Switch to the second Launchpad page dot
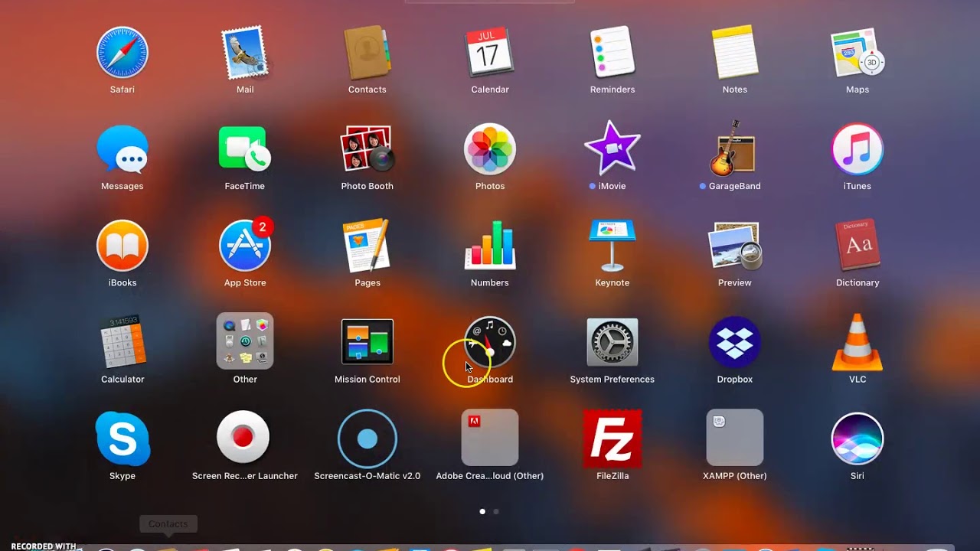 [x=496, y=511]
